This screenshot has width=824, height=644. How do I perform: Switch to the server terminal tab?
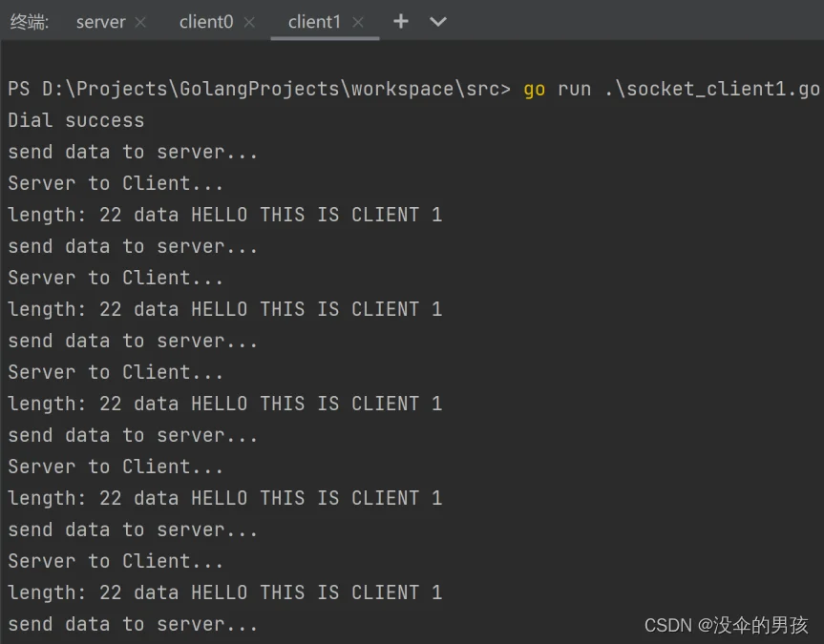pyautogui.click(x=101, y=22)
